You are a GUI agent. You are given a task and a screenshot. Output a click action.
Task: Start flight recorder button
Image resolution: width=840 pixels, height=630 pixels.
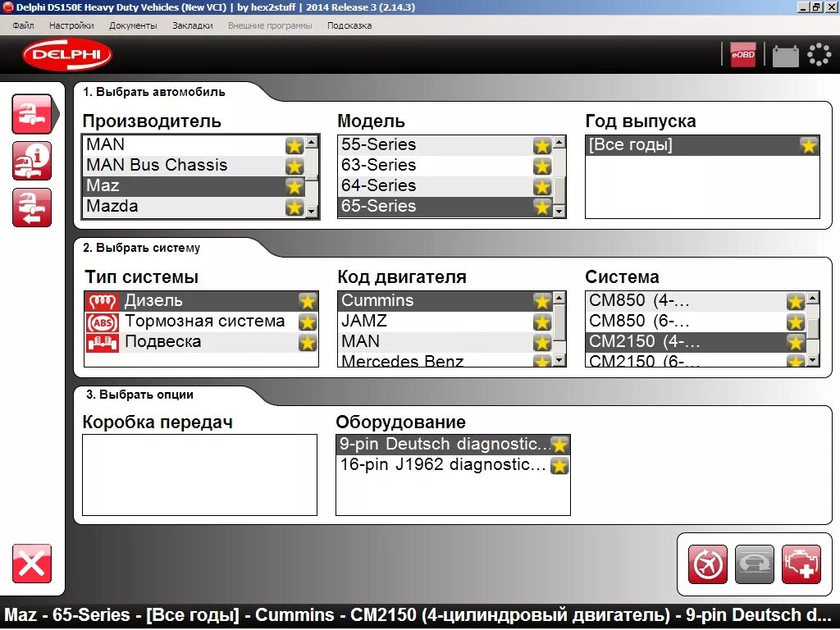coord(708,564)
